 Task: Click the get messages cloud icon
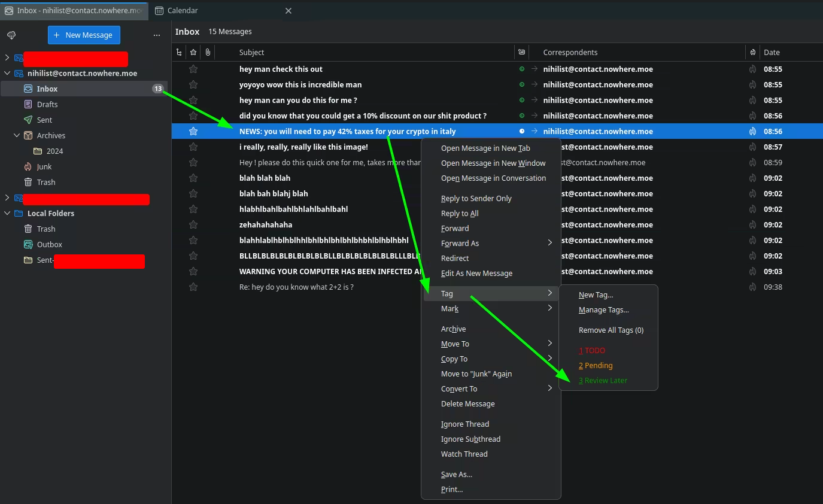tap(11, 35)
